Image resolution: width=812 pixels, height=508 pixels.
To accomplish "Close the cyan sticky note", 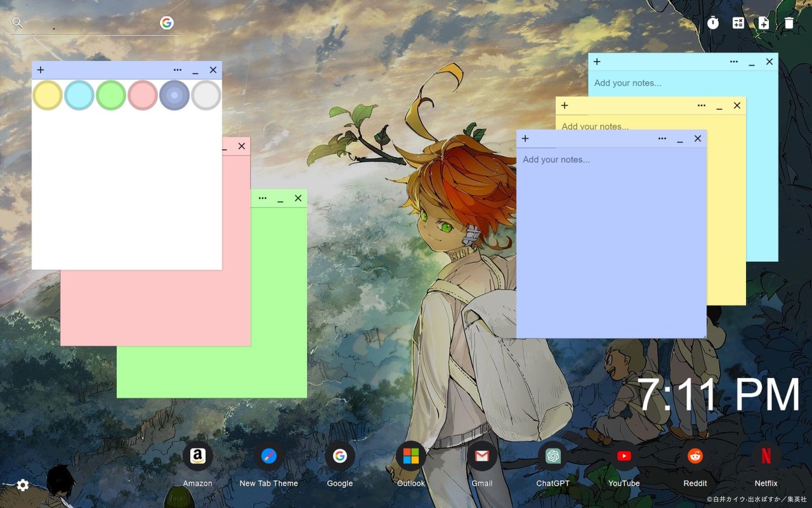I will [769, 62].
